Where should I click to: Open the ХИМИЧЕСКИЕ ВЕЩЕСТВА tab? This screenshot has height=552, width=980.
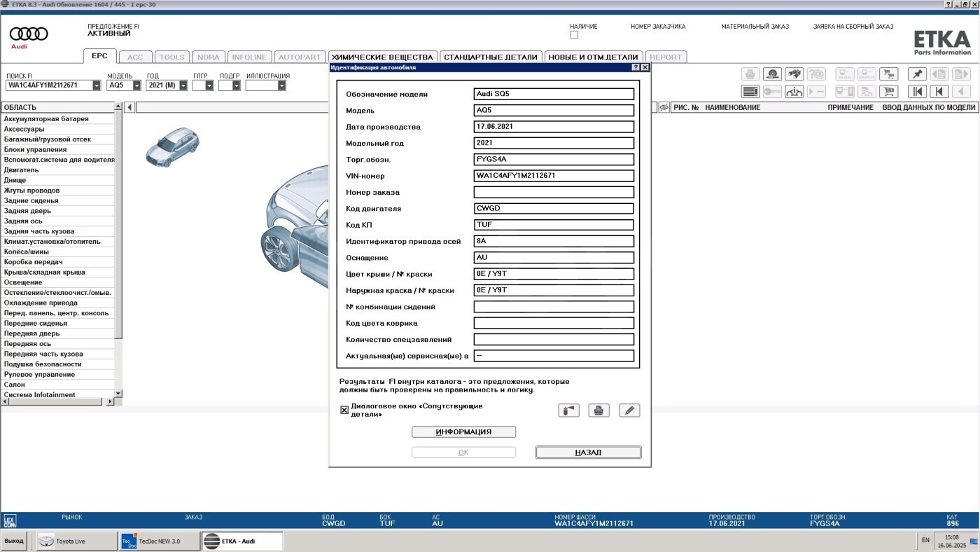click(382, 57)
